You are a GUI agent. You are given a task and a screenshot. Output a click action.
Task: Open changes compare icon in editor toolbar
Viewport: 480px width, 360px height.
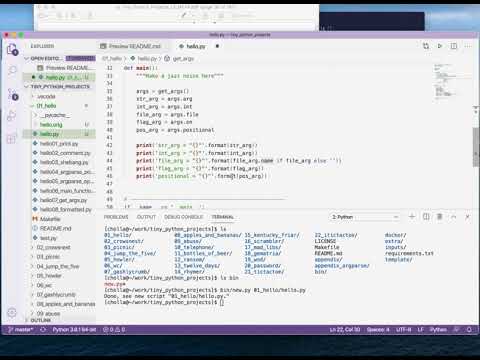pyautogui.click(x=426, y=46)
